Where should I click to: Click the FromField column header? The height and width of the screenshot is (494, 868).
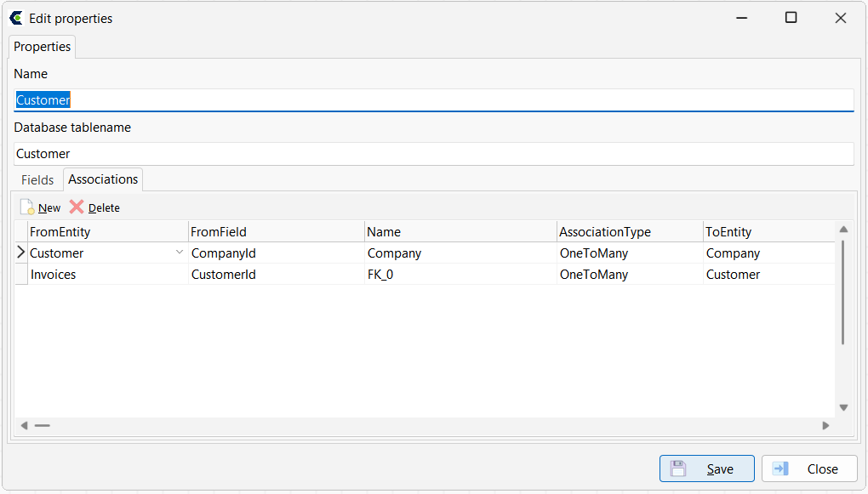(x=277, y=232)
